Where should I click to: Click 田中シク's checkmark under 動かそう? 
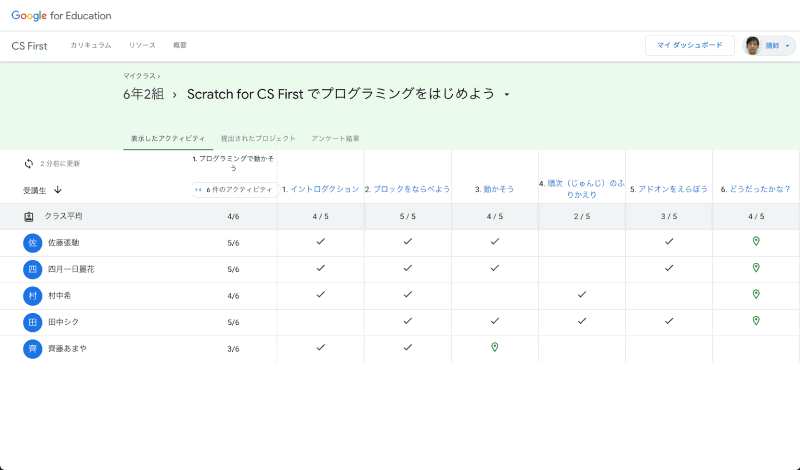[x=494, y=321]
